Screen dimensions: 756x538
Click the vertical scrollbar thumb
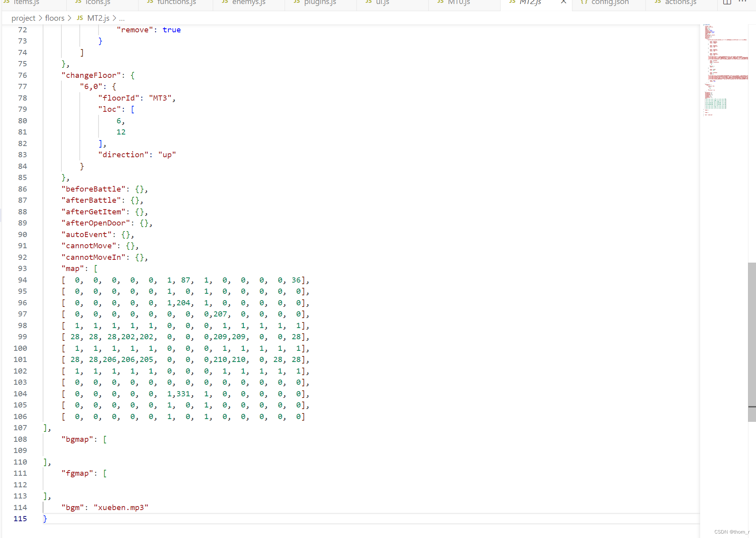pos(752,342)
